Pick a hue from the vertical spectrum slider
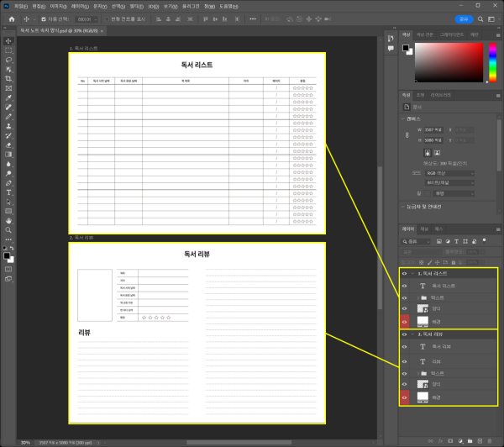This screenshot has width=504, height=447. click(491, 60)
